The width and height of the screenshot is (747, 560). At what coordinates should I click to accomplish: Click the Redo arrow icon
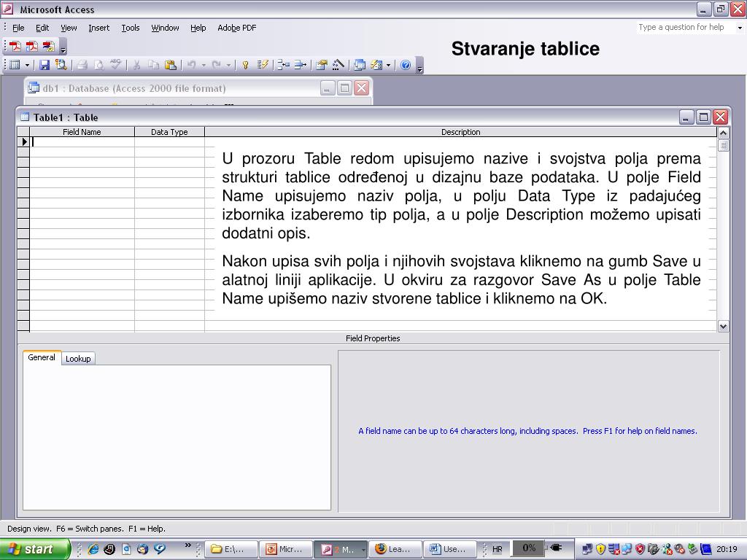tap(217, 65)
